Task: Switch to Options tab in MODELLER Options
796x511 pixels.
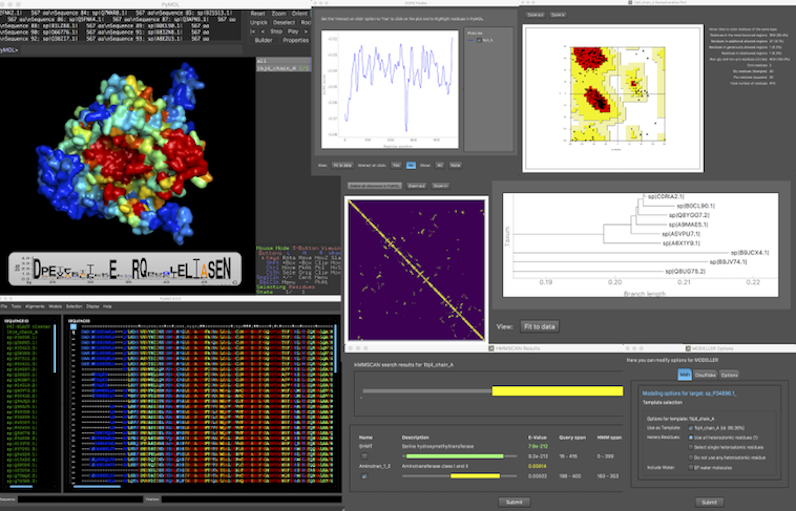Action: click(x=729, y=375)
